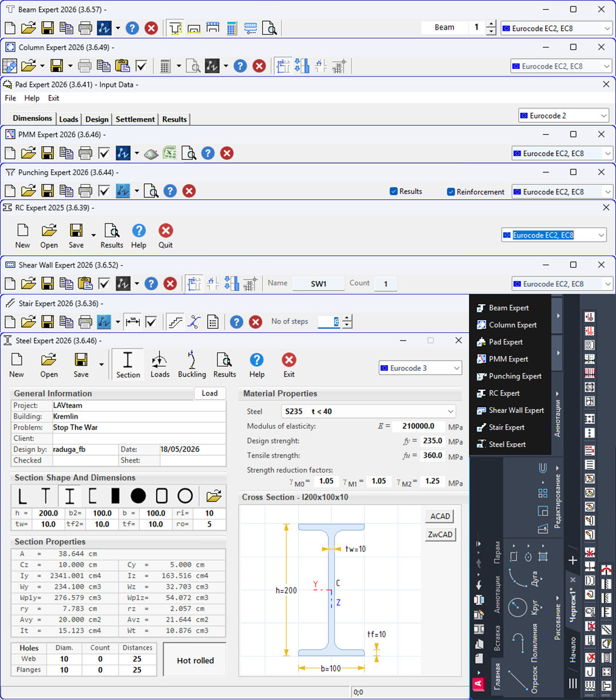Select the angle L section shape

pos(22,496)
